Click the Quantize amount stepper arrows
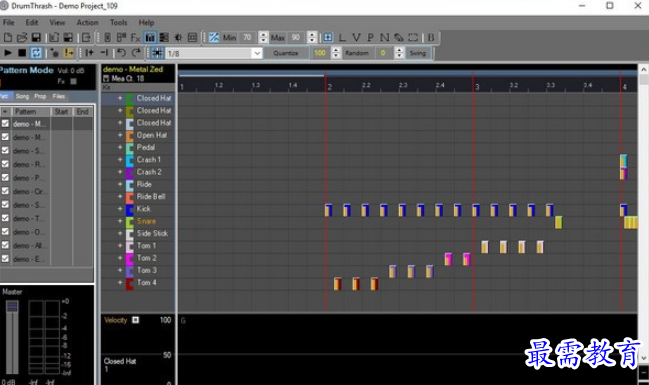Image resolution: width=649 pixels, height=385 pixels. click(x=336, y=53)
